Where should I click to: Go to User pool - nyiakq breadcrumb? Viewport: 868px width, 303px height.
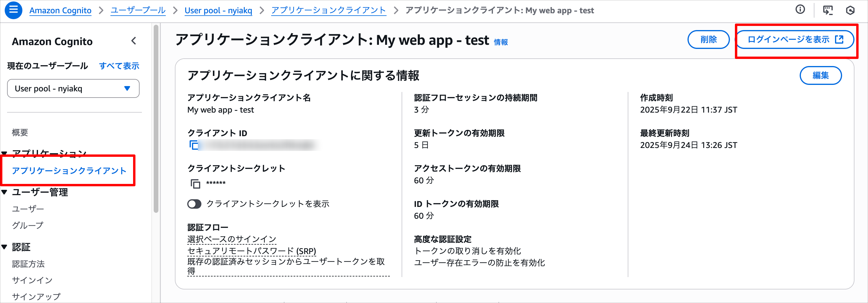point(218,10)
